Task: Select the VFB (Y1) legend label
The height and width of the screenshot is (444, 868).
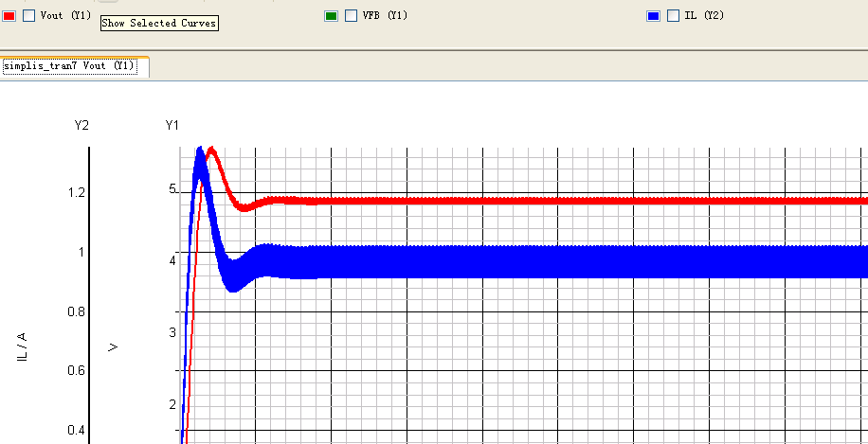Action: 386,15
